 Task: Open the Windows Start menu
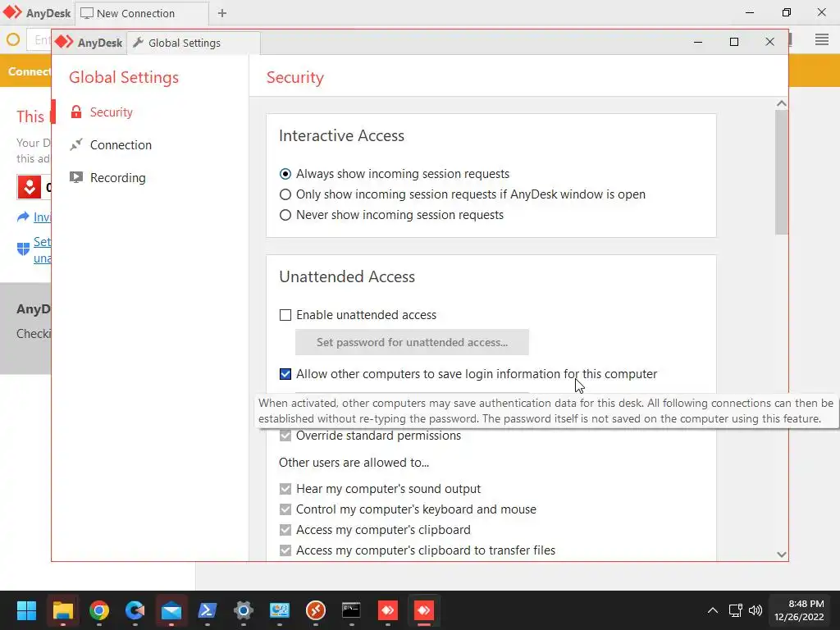tap(26, 610)
